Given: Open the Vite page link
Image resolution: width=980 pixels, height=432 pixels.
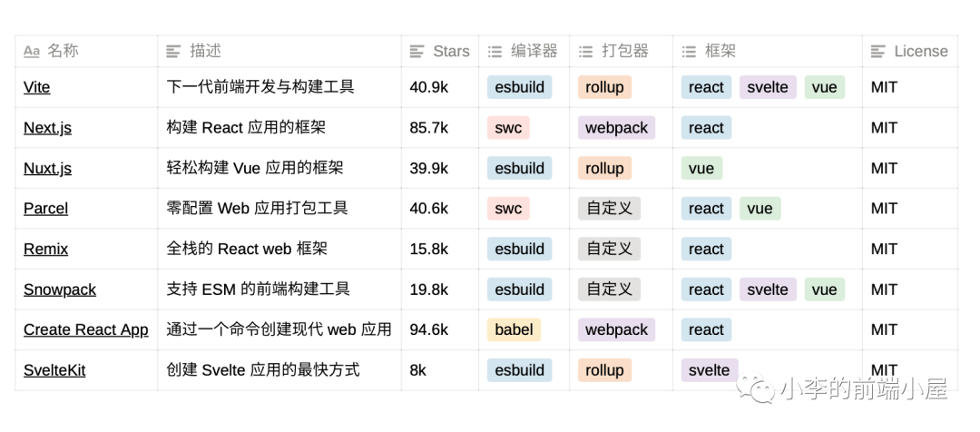Looking at the screenshot, I should tap(37, 88).
